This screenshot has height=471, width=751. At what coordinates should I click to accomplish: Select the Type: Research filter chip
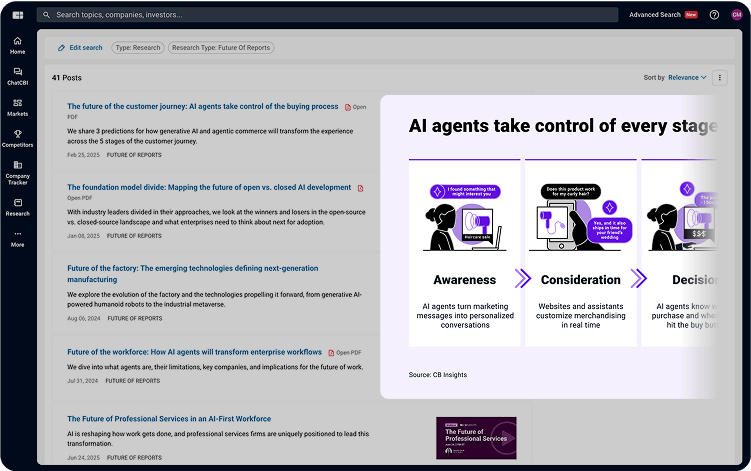point(137,47)
